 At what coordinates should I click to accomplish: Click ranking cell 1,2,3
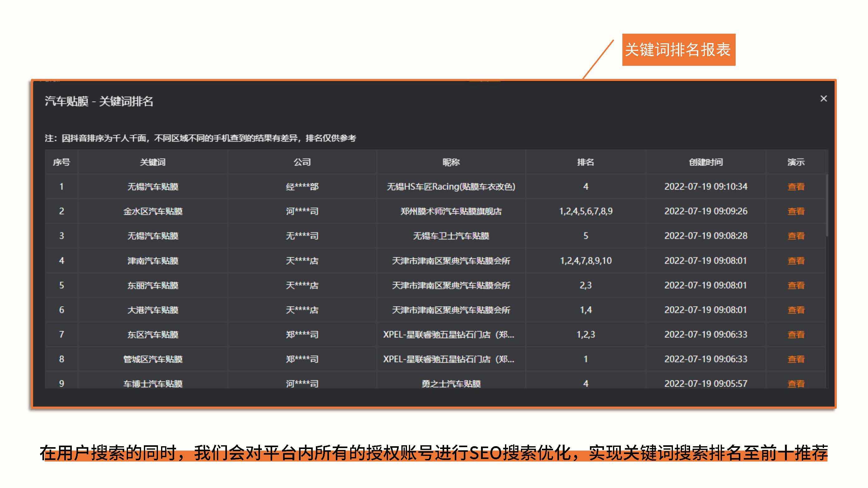[x=586, y=335]
